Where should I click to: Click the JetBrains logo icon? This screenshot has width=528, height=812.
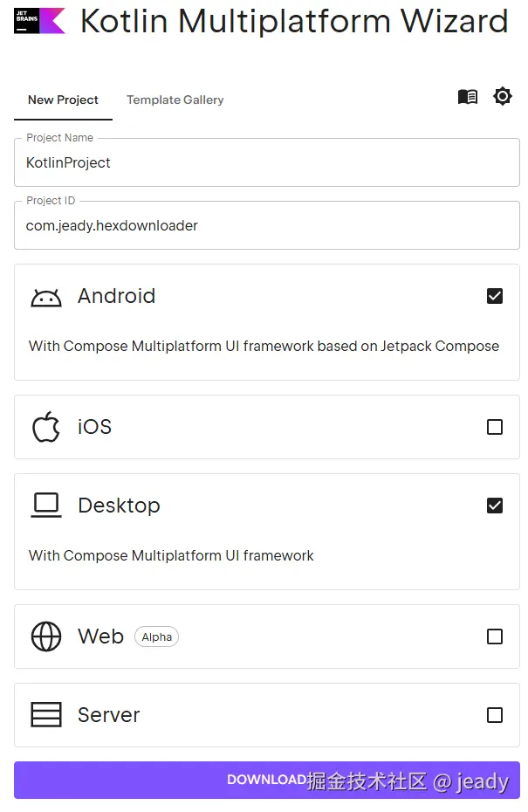[39, 20]
